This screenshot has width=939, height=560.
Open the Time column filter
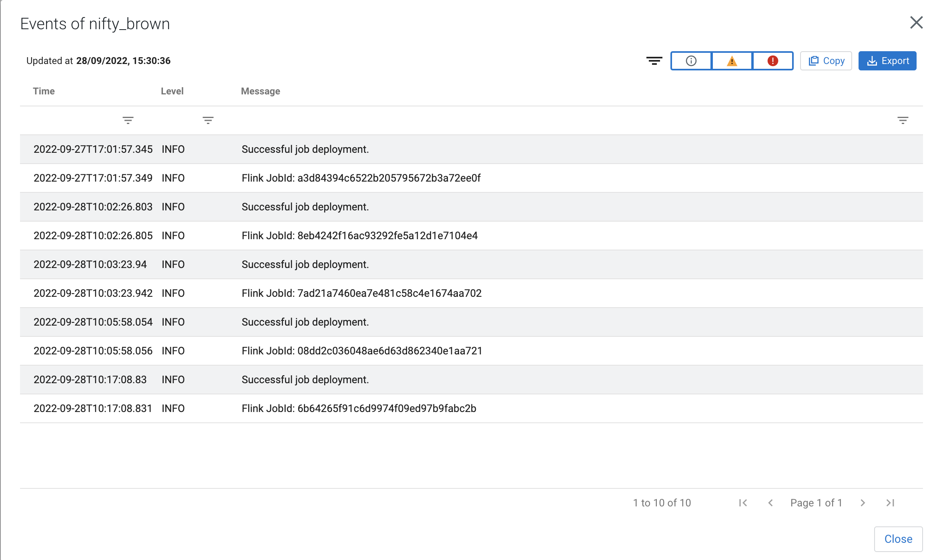pos(128,120)
